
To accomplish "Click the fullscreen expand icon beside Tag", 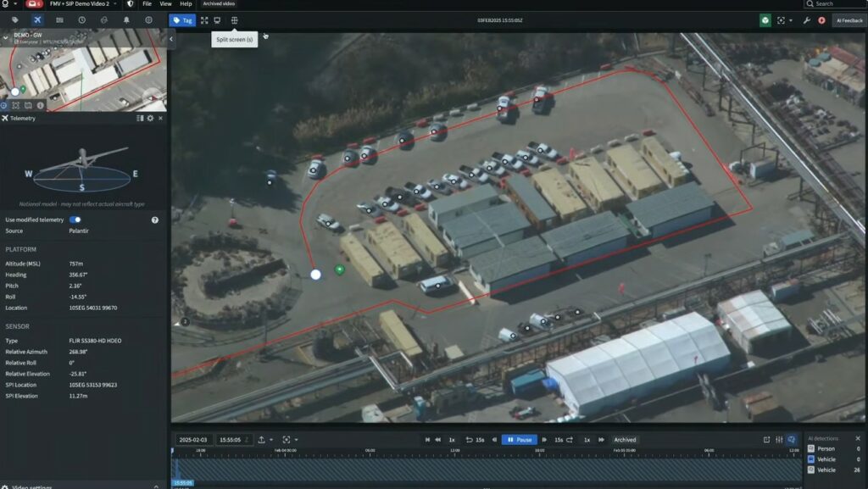I will pos(204,19).
